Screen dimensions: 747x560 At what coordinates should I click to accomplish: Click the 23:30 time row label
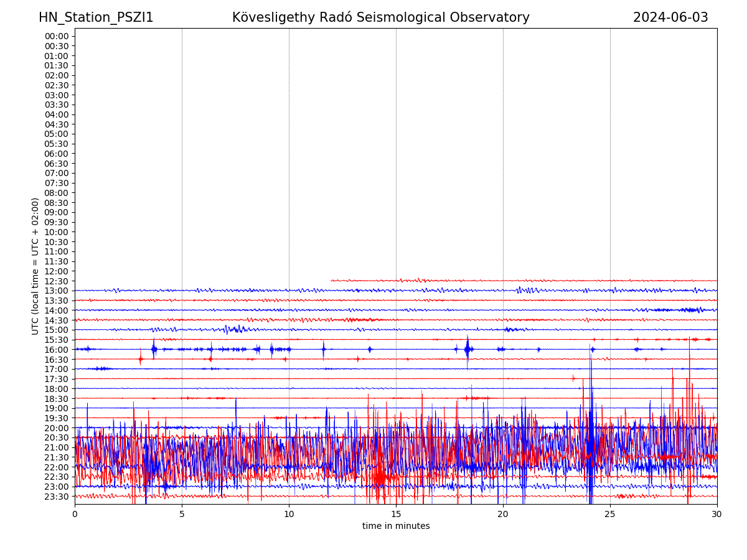pos(57,497)
